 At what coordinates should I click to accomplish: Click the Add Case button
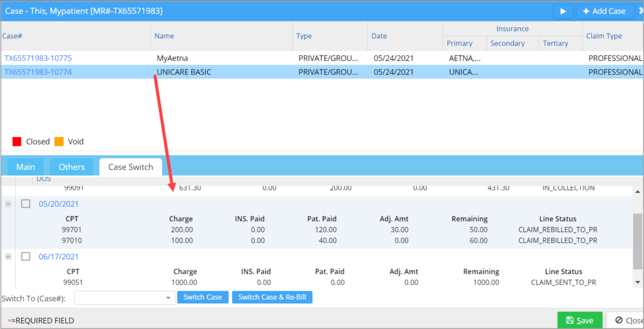tap(602, 11)
